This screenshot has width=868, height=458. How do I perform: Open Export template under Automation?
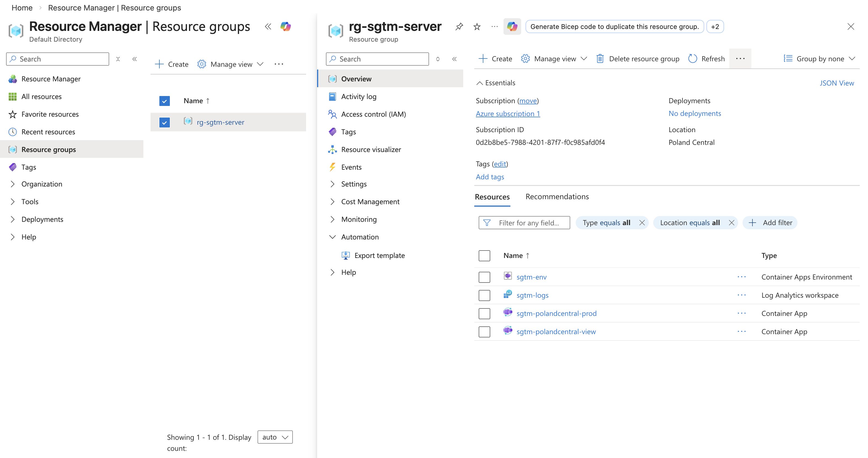coord(380,255)
